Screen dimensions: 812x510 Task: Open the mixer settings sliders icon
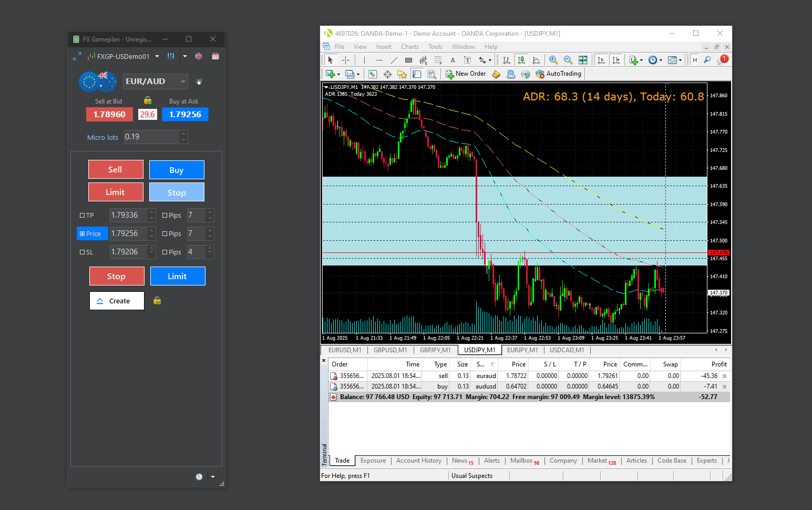point(171,56)
